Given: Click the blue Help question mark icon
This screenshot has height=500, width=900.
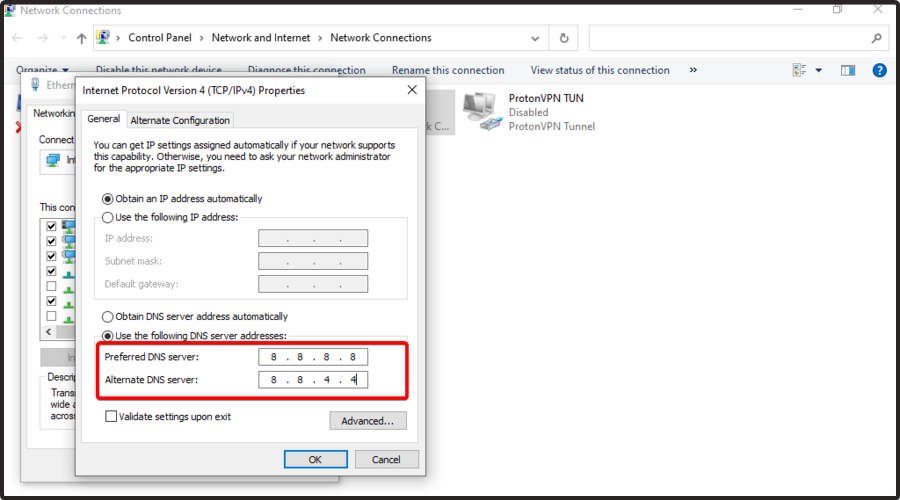Looking at the screenshot, I should (880, 71).
